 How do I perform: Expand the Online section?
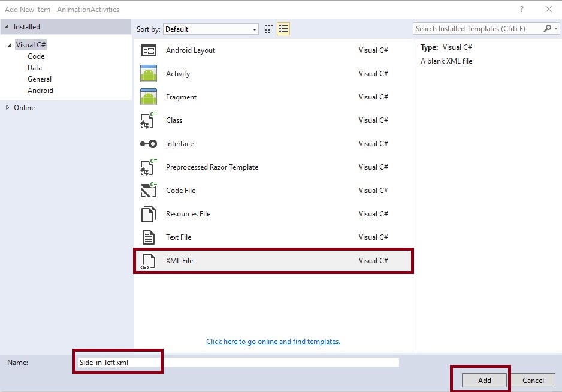(7, 107)
